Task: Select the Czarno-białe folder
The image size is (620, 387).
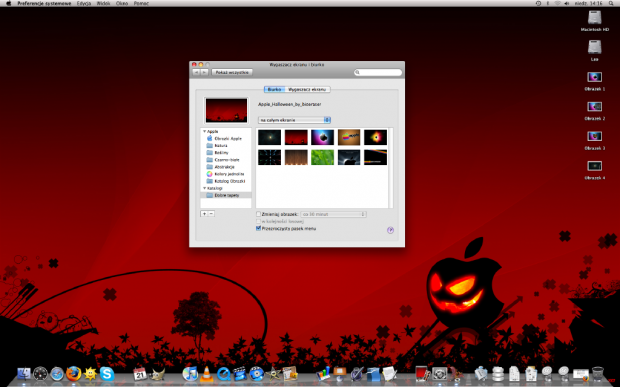Action: point(226,160)
